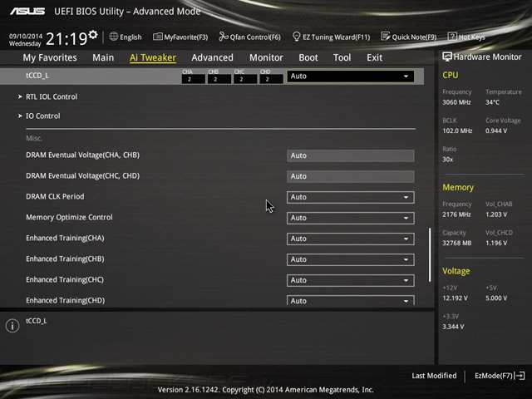Click the Enhanced Training(CHA) label
The width and height of the screenshot is (532, 399).
[x=65, y=239]
